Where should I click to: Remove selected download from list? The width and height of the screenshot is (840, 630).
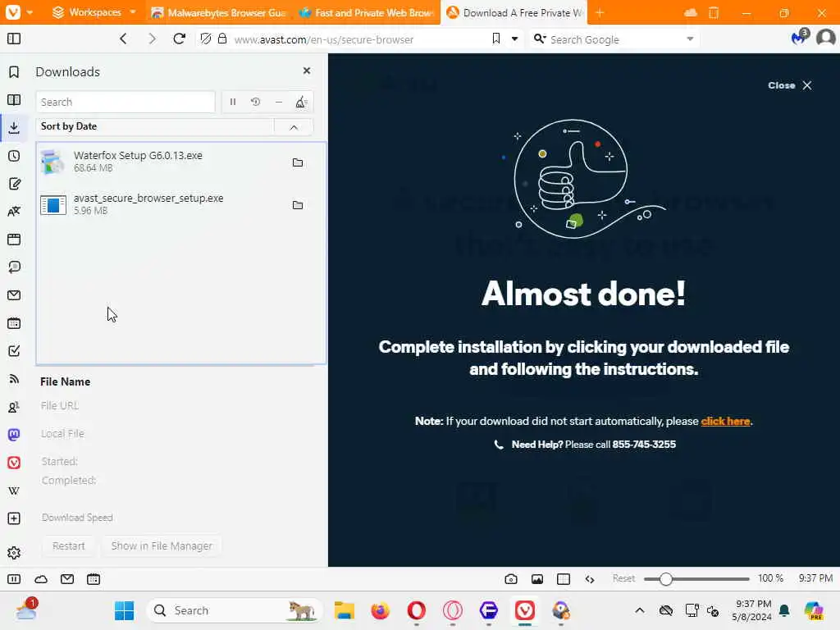(x=279, y=102)
